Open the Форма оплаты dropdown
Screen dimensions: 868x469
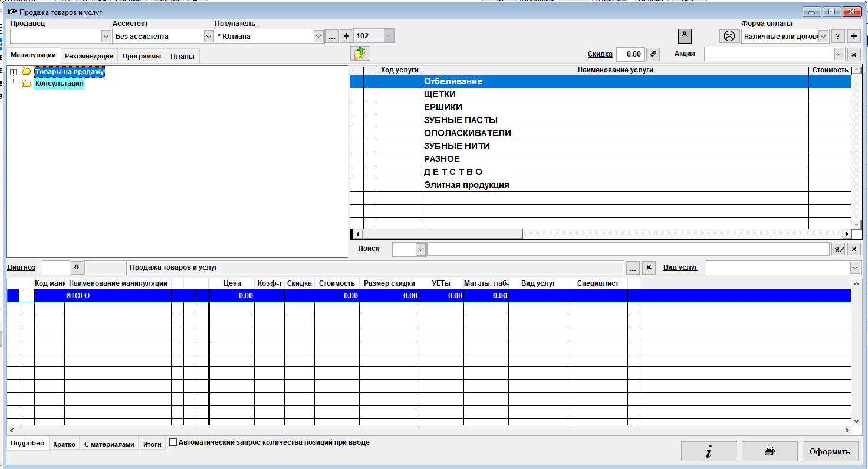click(x=824, y=36)
